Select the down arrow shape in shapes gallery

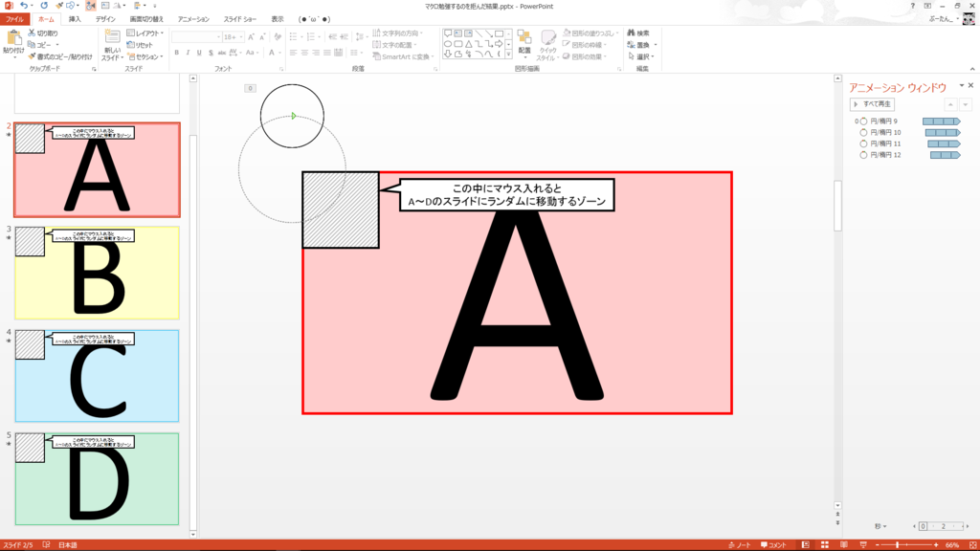coord(448,55)
